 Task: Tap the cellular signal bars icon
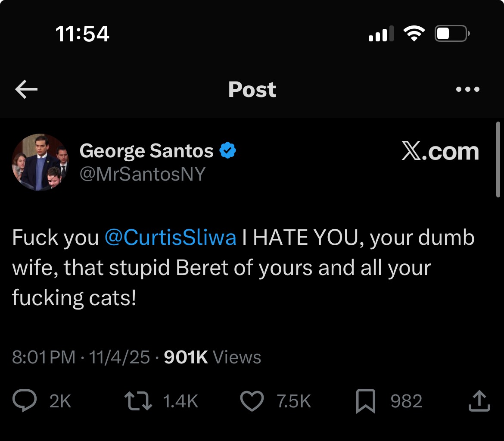pyautogui.click(x=381, y=34)
